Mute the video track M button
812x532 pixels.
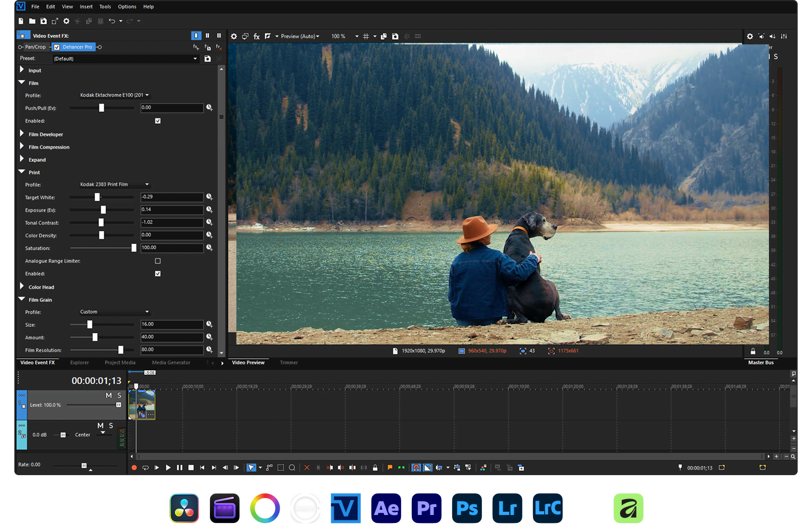(x=109, y=395)
